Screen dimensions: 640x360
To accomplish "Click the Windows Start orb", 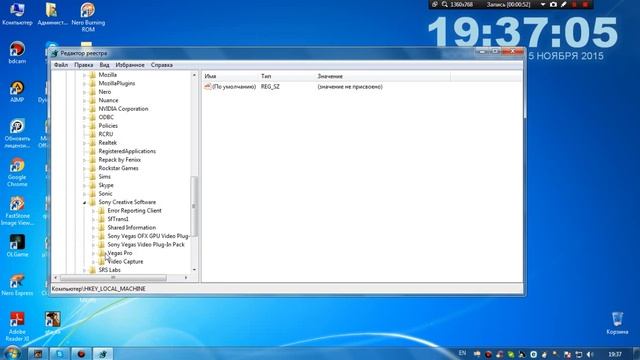I will 12,353.
